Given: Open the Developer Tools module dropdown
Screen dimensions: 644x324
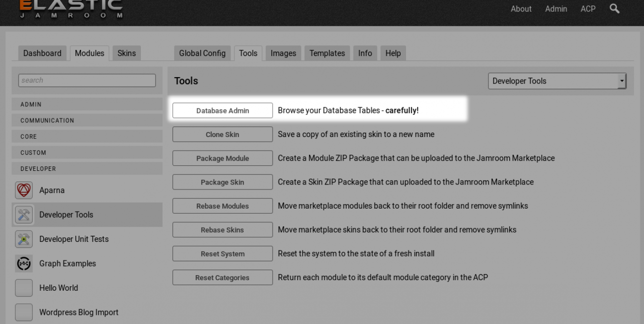Looking at the screenshot, I should click(x=557, y=81).
